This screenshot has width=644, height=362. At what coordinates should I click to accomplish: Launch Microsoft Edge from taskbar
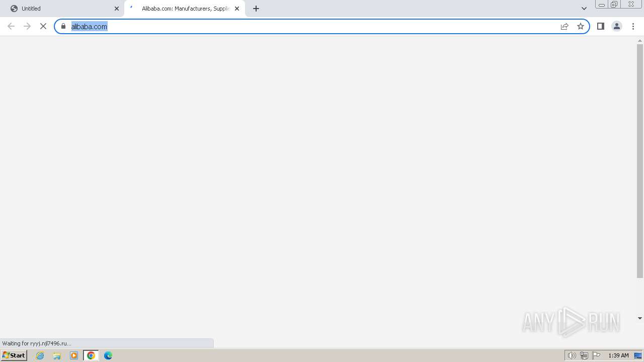[108, 355]
